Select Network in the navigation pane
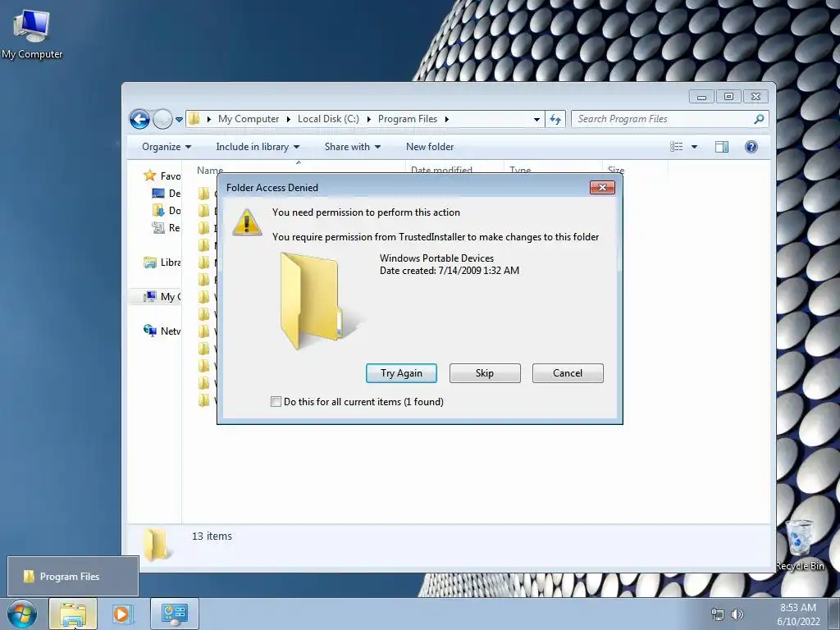Screen dimensions: 840x630 tap(162, 331)
